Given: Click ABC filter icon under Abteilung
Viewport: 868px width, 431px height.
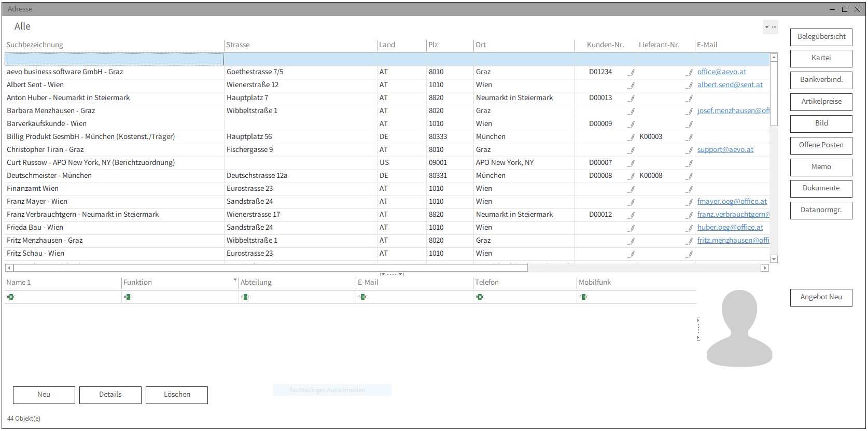Looking at the screenshot, I should click(x=245, y=297).
